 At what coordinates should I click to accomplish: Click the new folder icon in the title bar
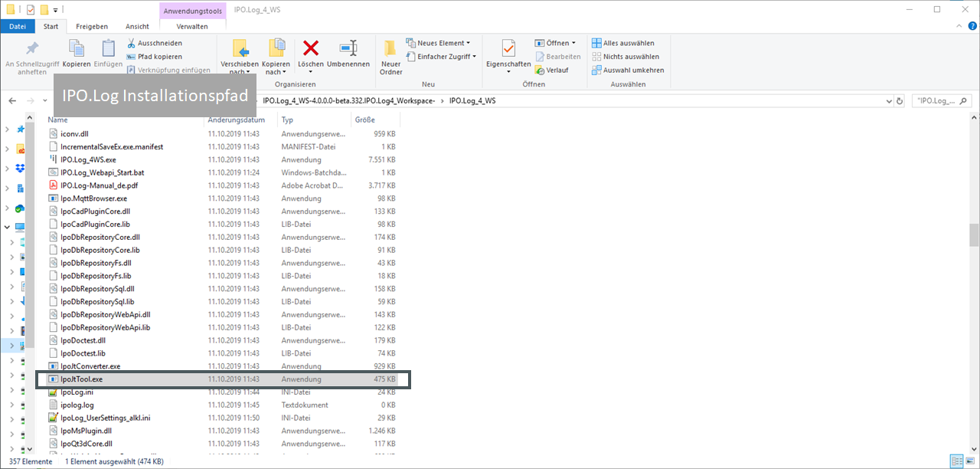point(44,10)
